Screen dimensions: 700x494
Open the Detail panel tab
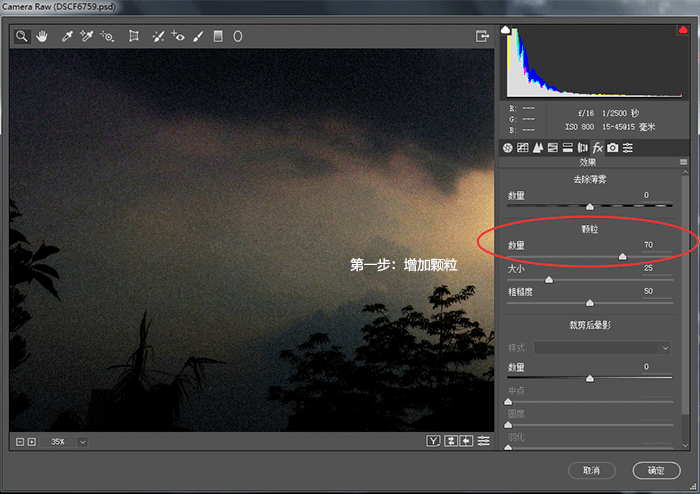coord(538,148)
